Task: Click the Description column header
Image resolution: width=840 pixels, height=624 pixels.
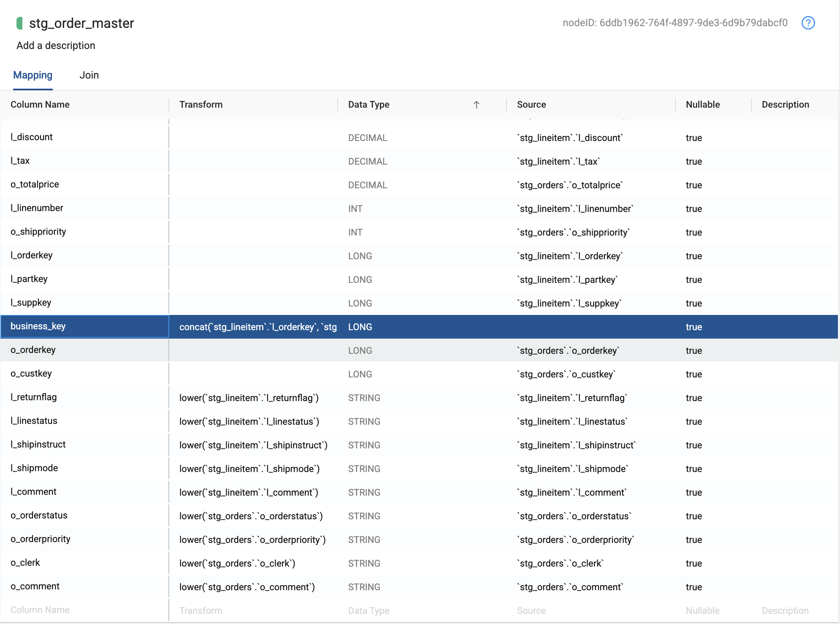Action: [786, 105]
